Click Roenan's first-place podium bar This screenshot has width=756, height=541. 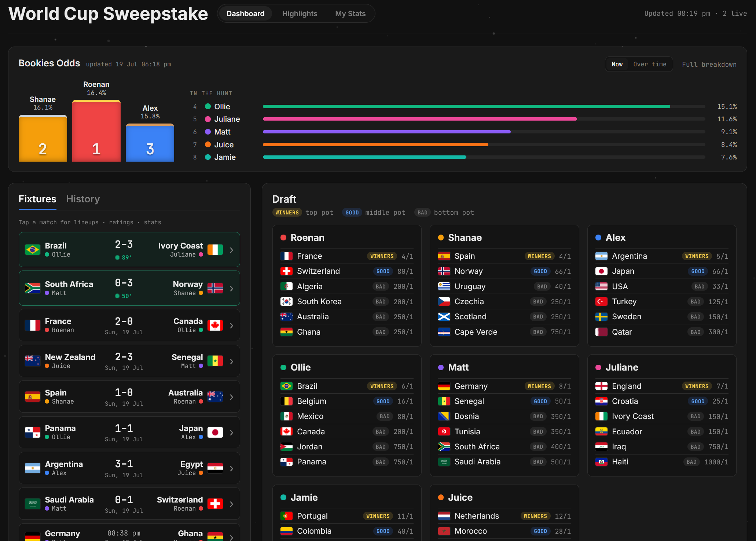tap(96, 131)
